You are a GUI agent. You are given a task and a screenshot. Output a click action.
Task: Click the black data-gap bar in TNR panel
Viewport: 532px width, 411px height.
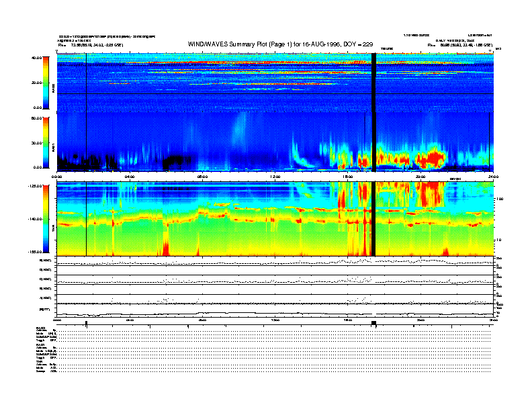pyautogui.click(x=374, y=219)
